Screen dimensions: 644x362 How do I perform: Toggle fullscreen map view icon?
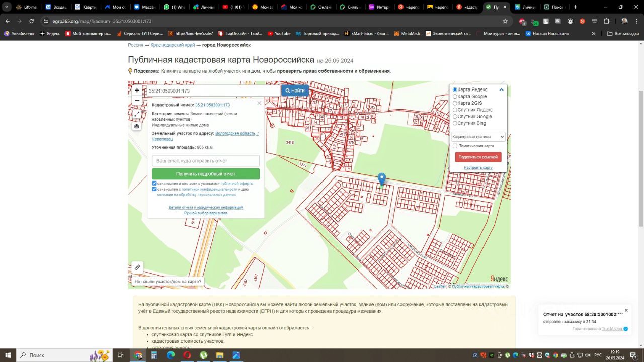point(137,115)
